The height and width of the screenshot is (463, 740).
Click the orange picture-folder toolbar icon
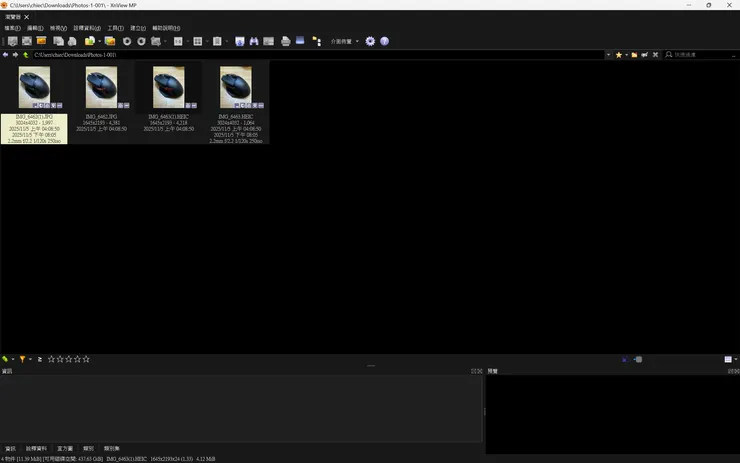[110, 42]
